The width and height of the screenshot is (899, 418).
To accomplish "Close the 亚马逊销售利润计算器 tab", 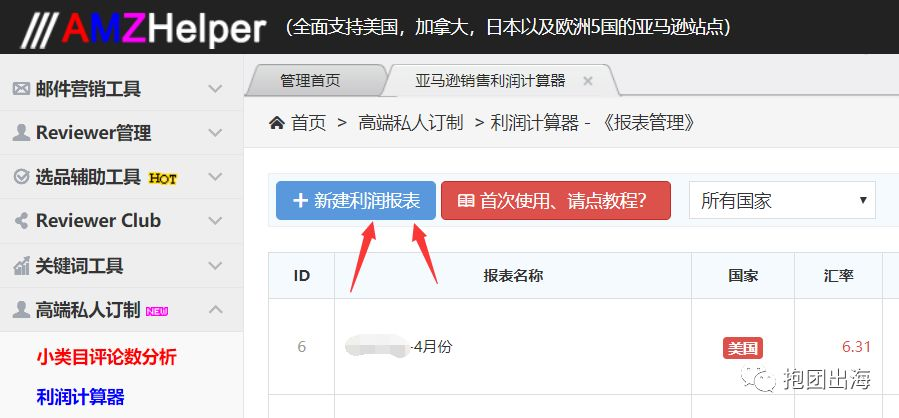I will [587, 81].
